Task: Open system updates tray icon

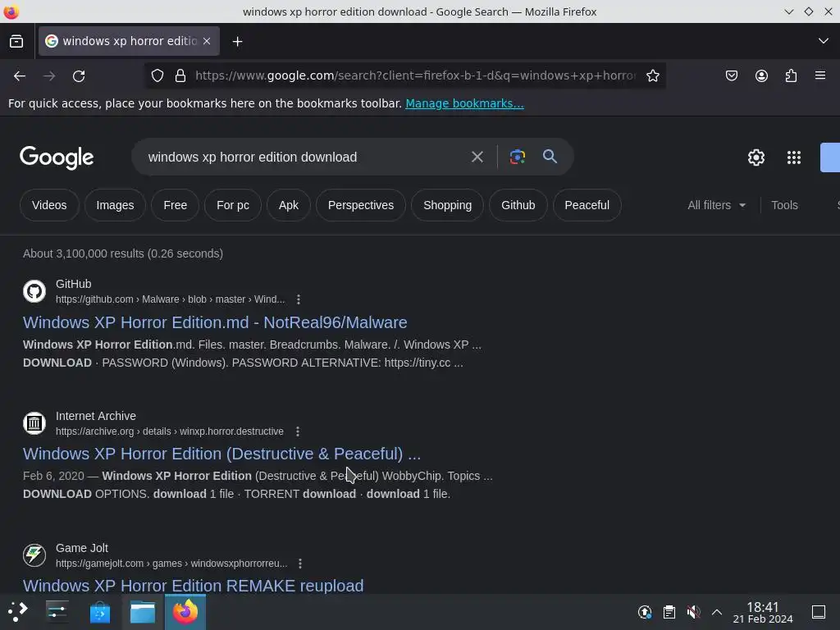Action: pos(645,612)
